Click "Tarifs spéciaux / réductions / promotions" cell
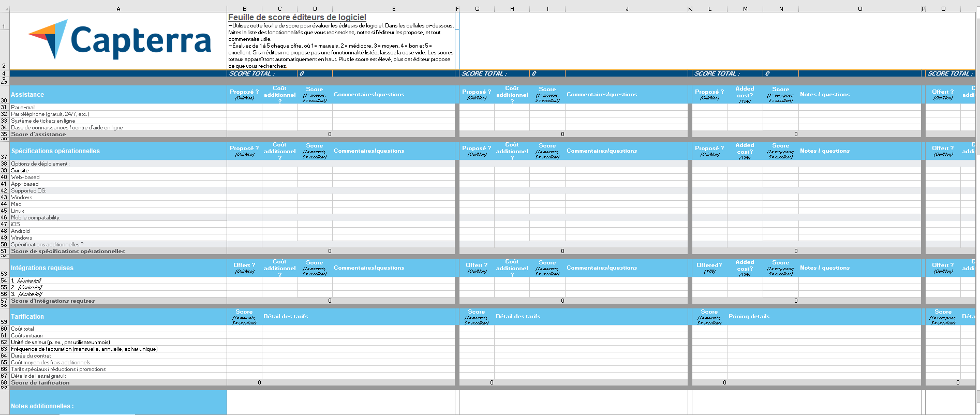 point(118,369)
